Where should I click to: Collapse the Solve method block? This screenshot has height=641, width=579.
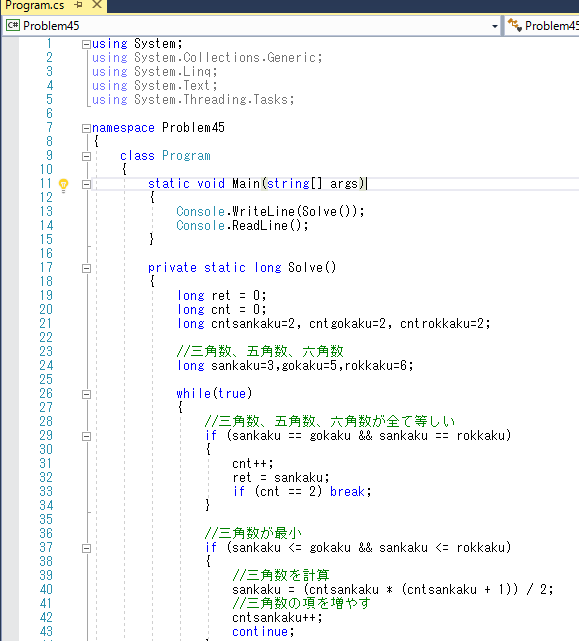(86, 269)
